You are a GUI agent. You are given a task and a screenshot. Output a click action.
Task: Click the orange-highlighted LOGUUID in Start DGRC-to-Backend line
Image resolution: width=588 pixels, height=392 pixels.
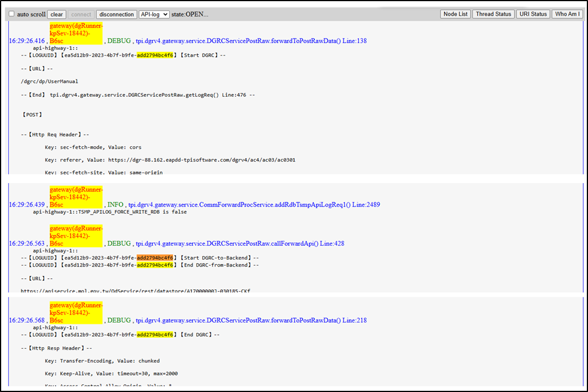[x=155, y=258]
